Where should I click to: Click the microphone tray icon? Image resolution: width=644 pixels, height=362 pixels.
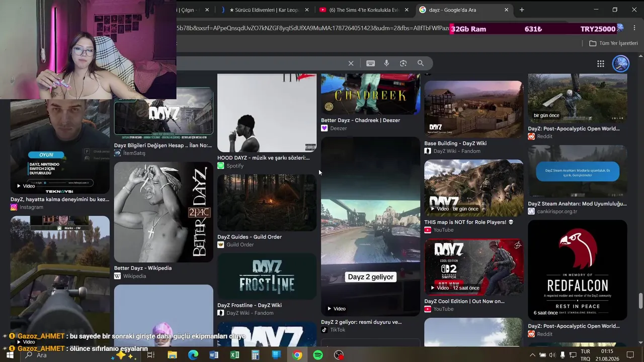click(562, 355)
